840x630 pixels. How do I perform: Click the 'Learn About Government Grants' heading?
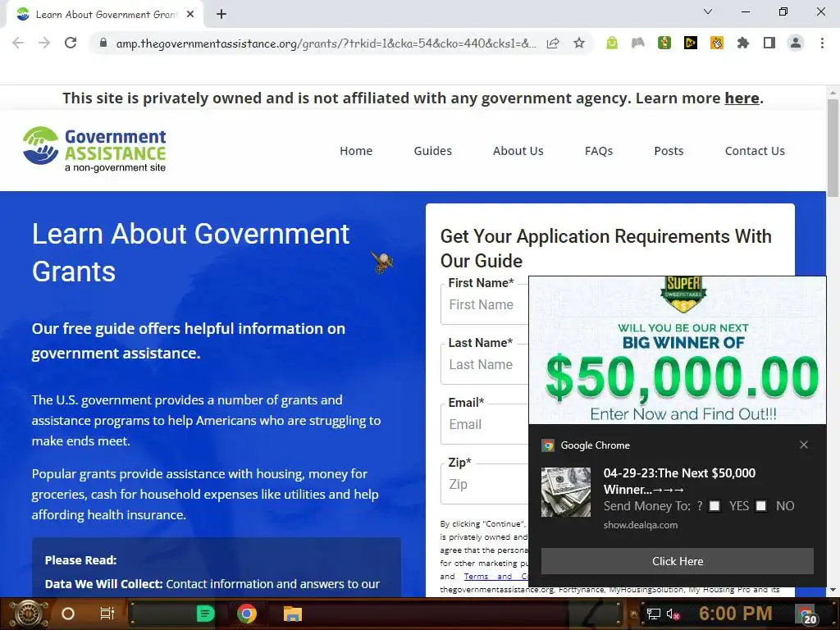[190, 253]
